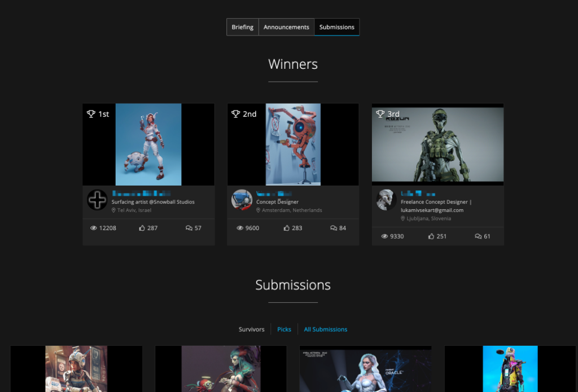This screenshot has height=392, width=578.
Task: Open the Ljubljana Freelance Concept Designer's avatar
Action: [x=386, y=200]
